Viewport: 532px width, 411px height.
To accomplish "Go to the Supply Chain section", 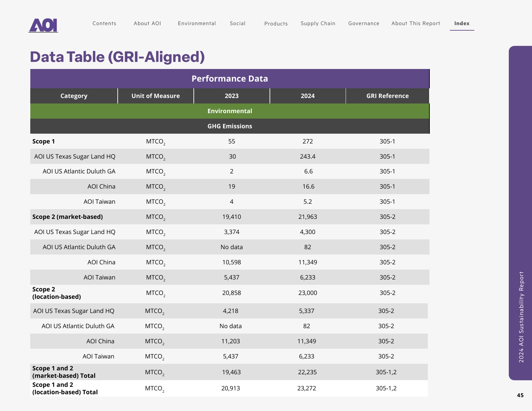I will pos(318,24).
